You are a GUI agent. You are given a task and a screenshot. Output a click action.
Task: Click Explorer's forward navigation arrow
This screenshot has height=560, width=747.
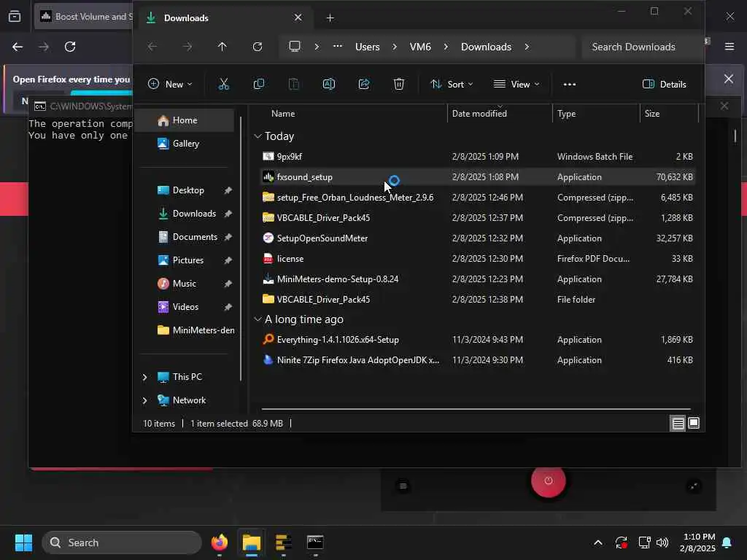pos(187,47)
